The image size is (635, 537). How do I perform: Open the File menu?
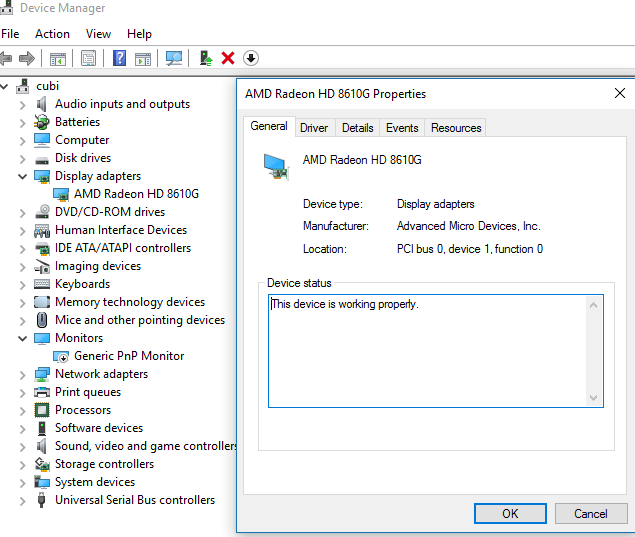(10, 34)
